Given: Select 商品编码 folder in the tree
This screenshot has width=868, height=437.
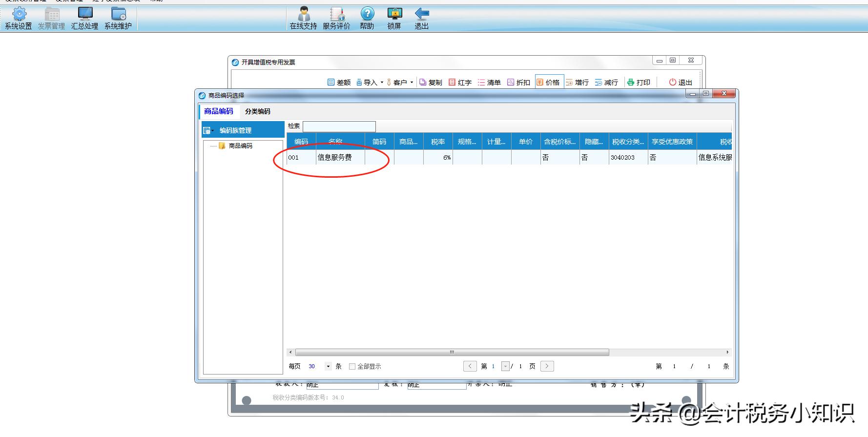Looking at the screenshot, I should pyautogui.click(x=236, y=146).
